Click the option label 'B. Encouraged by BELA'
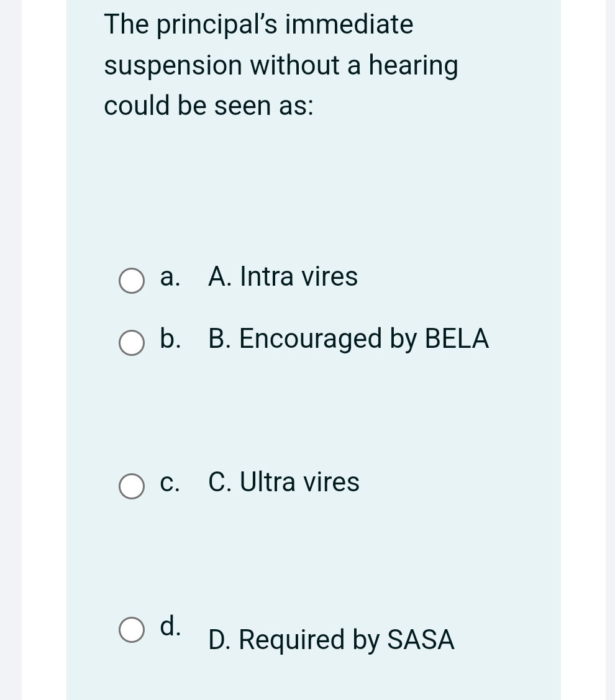The image size is (615, 700). click(x=349, y=339)
